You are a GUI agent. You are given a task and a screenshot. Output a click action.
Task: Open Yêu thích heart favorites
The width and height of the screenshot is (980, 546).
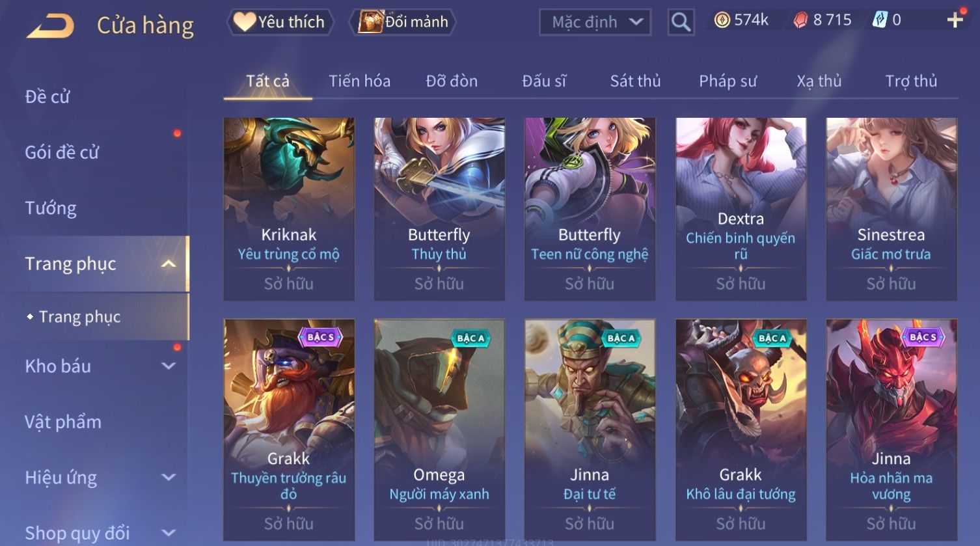280,22
